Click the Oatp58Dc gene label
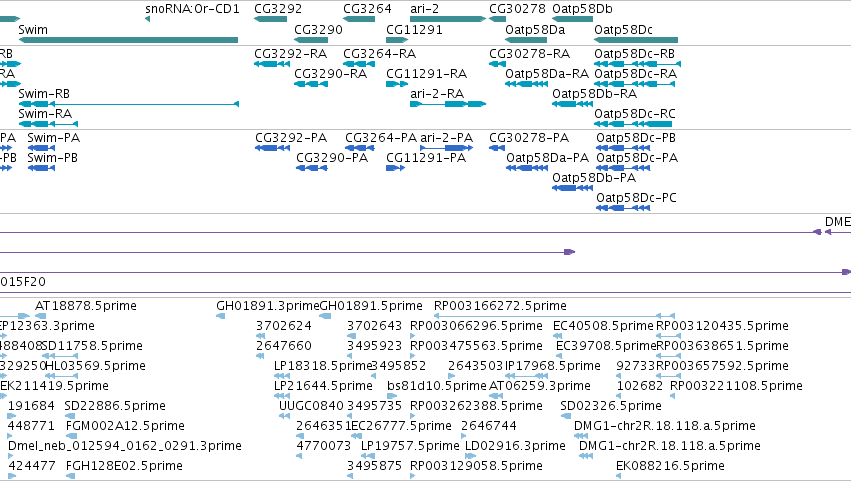The width and height of the screenshot is (851, 481). click(623, 30)
